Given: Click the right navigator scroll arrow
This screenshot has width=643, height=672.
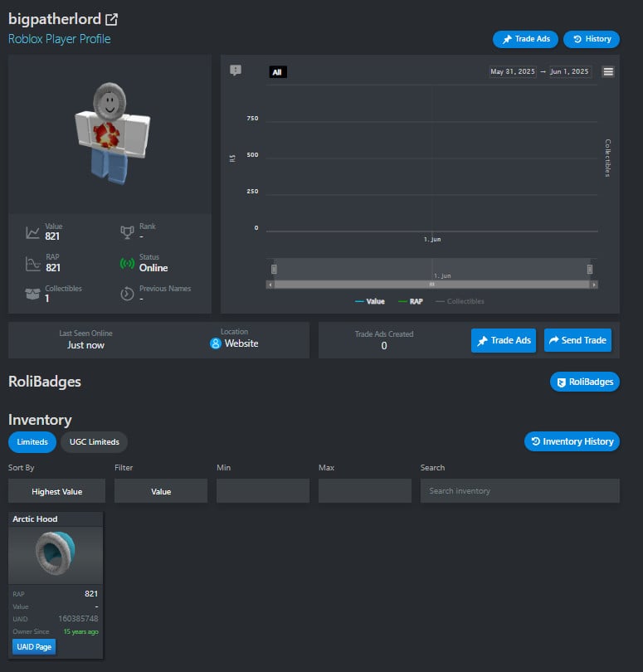Looking at the screenshot, I should [x=594, y=285].
